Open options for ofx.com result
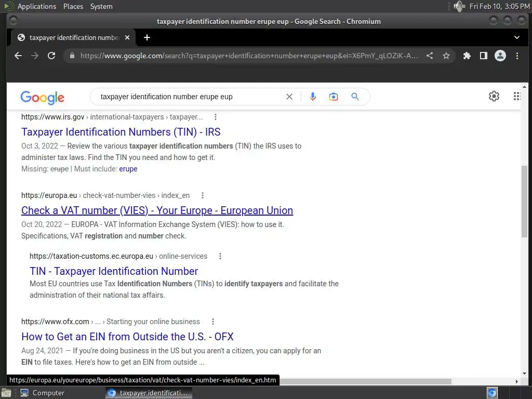 tap(212, 322)
